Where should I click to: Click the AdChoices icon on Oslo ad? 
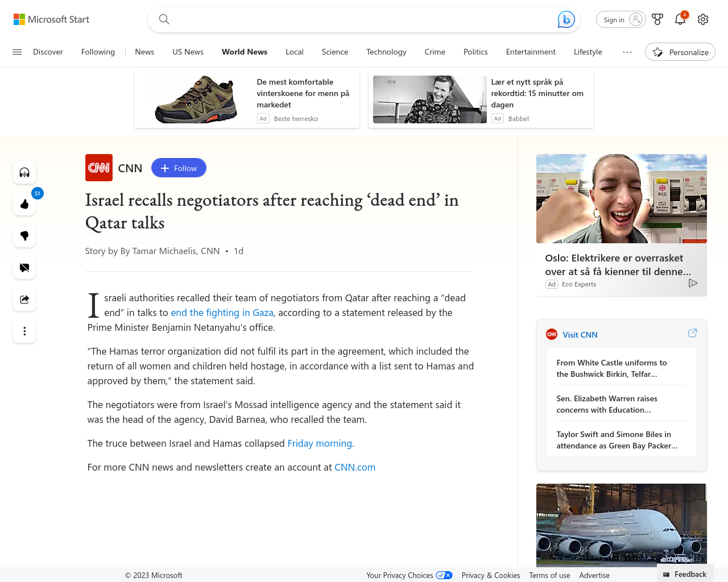point(693,283)
